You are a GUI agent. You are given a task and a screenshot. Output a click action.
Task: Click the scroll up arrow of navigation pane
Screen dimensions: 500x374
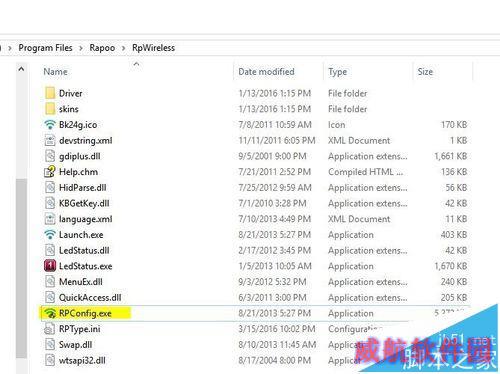tap(21, 69)
